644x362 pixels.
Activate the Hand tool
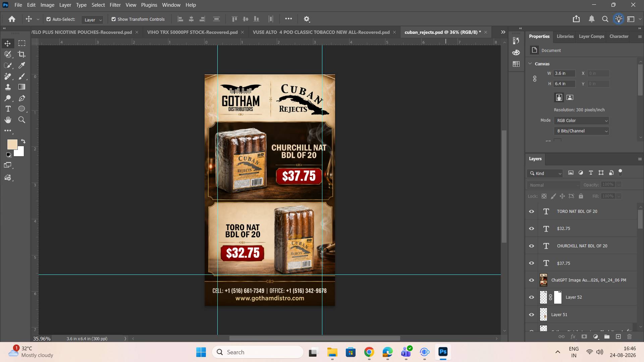[8, 120]
